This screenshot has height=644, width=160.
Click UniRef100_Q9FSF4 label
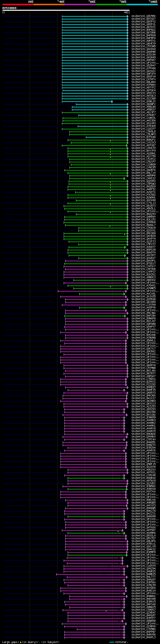click(x=143, y=74)
